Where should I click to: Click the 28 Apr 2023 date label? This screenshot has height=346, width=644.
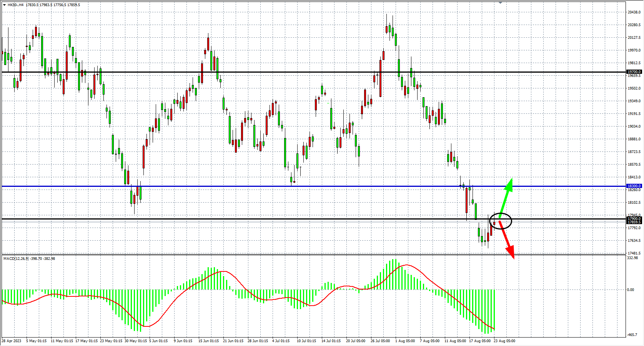12,341
